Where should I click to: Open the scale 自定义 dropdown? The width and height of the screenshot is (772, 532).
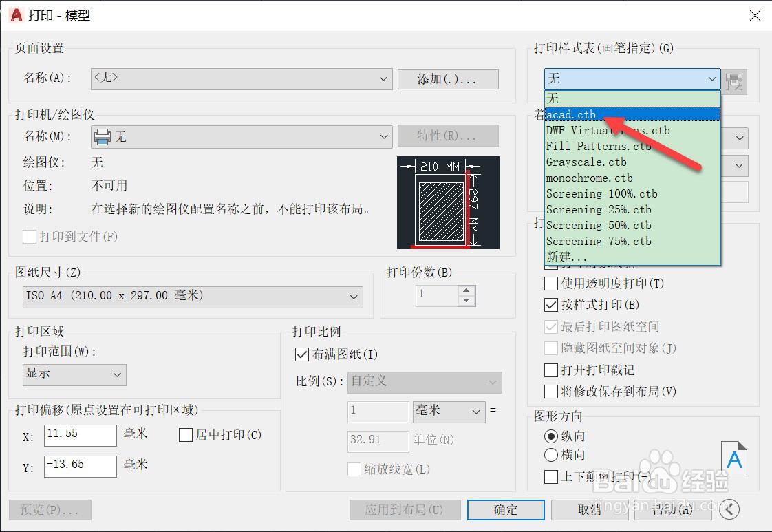click(x=425, y=382)
